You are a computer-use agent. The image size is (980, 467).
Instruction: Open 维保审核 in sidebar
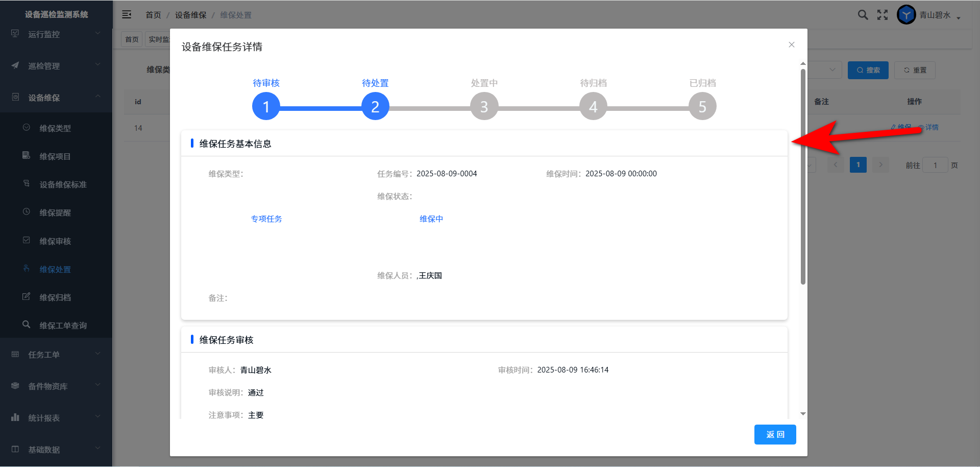(55, 241)
